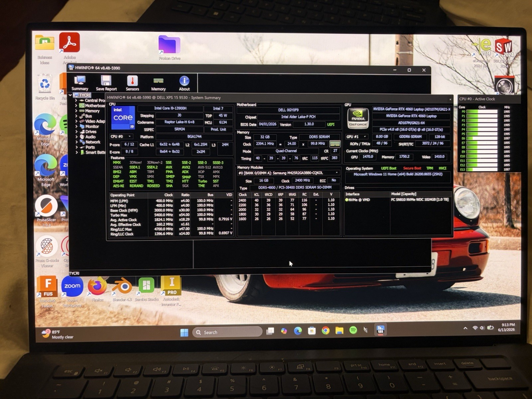The width and height of the screenshot is (532, 399).
Task: Click the Intel Core i9 logo badge
Action: click(123, 118)
